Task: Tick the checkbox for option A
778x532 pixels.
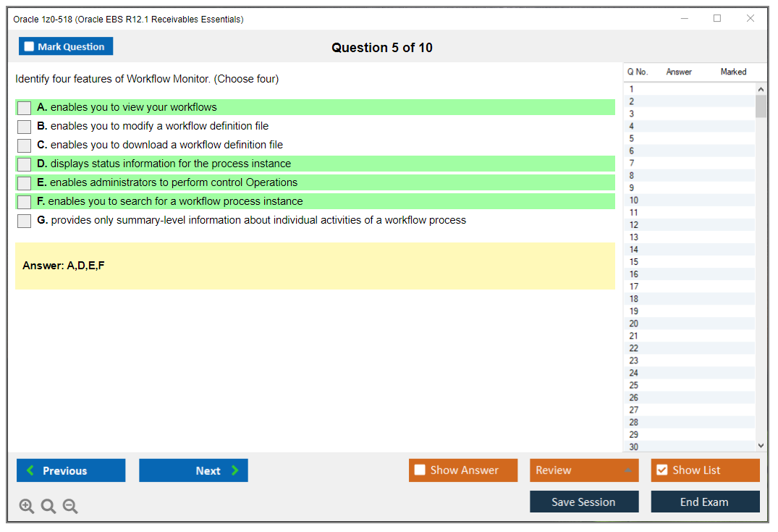Action: [x=24, y=108]
